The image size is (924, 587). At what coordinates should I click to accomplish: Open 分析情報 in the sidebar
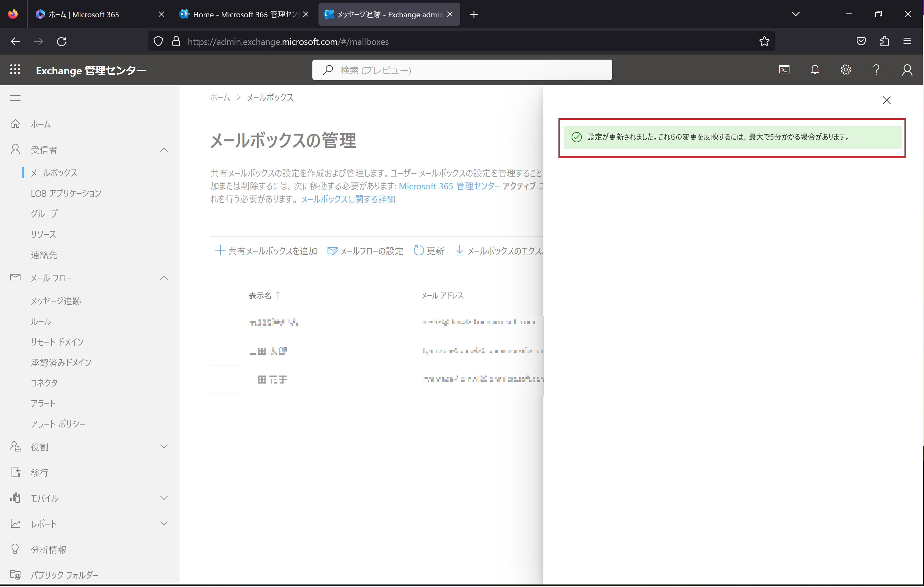tap(49, 550)
